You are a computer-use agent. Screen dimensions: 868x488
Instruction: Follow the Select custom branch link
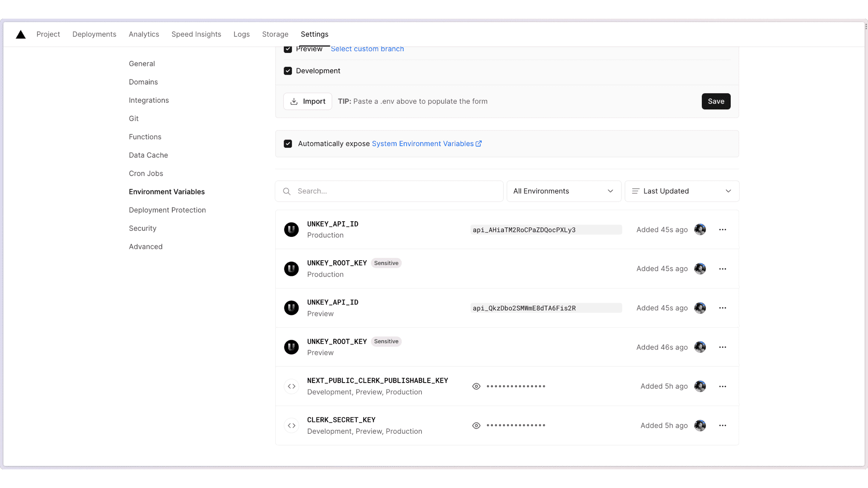pos(367,49)
